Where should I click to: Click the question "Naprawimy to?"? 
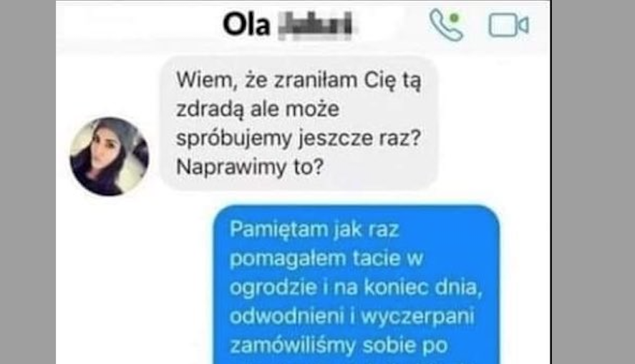pos(250,167)
